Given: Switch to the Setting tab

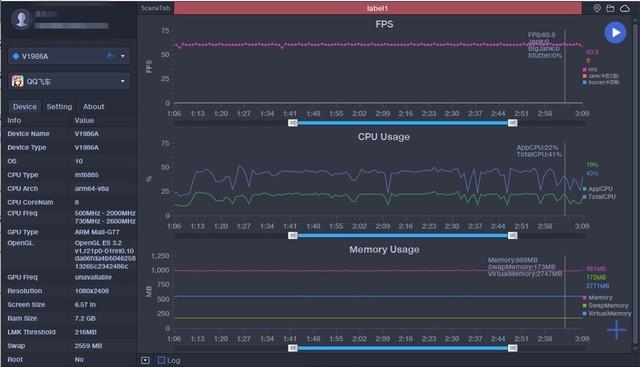Looking at the screenshot, I should pyautogui.click(x=59, y=107).
